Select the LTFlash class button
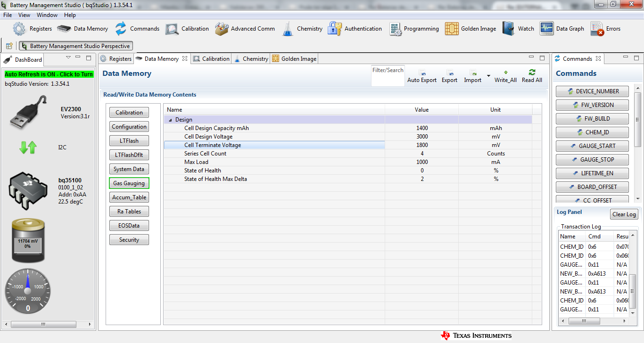Viewport: 644px width, 343px height. tap(129, 141)
